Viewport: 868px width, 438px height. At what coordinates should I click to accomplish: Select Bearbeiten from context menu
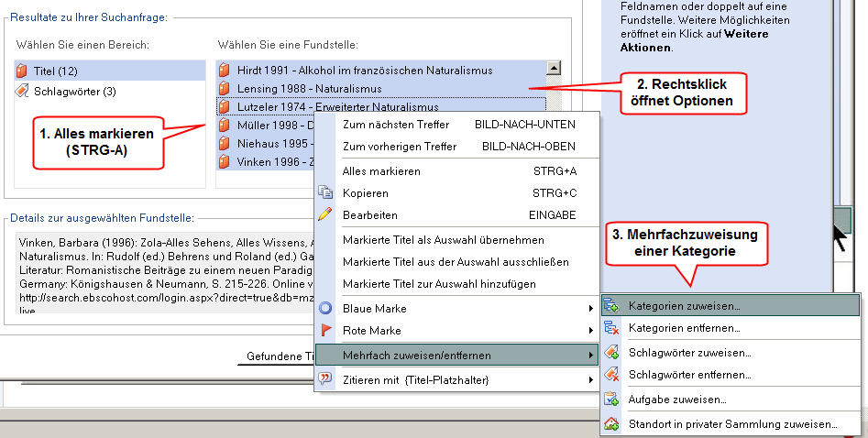tap(457, 214)
